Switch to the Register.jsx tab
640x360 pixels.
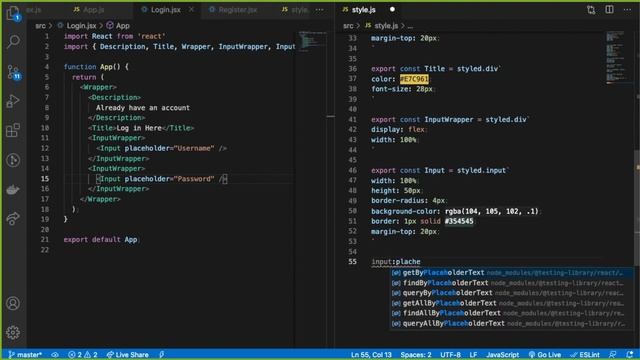(238, 9)
